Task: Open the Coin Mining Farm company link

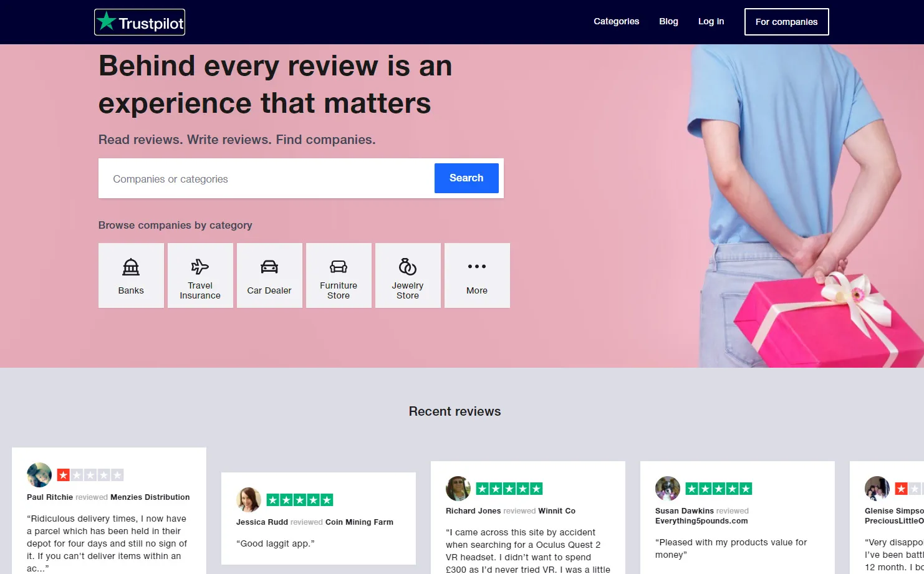Action: pyautogui.click(x=359, y=522)
